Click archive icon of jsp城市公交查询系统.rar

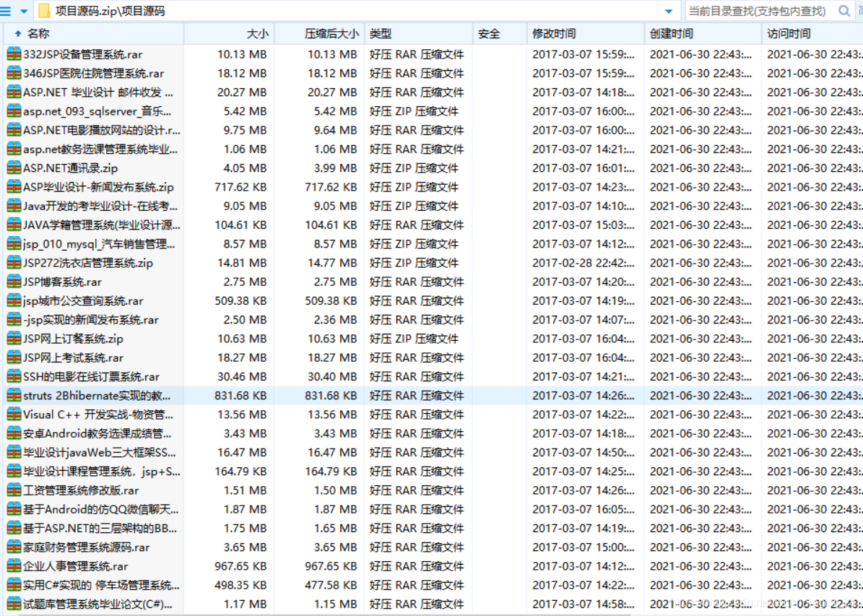click(14, 300)
